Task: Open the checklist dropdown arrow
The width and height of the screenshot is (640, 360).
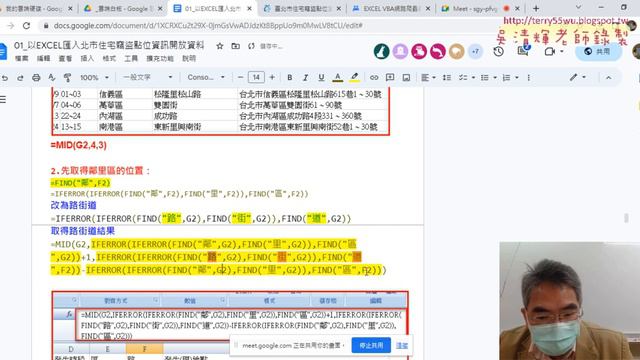Action: pyautogui.click(x=473, y=77)
